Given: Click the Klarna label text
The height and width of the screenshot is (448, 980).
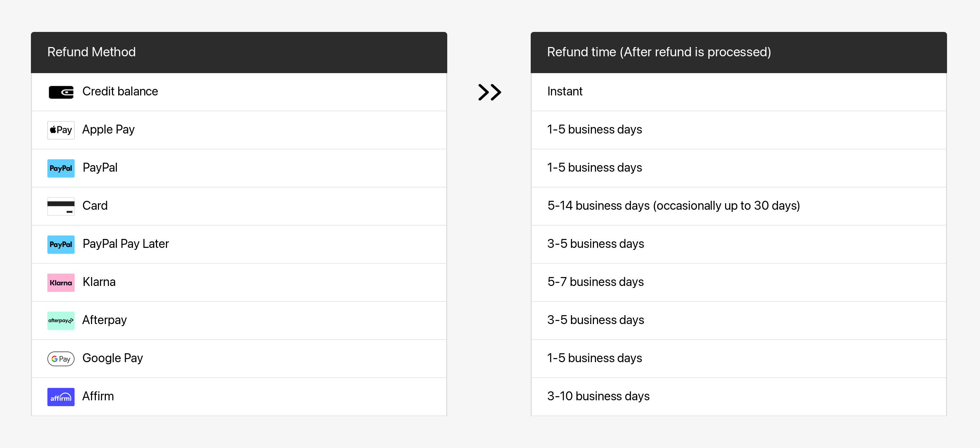Looking at the screenshot, I should 99,282.
